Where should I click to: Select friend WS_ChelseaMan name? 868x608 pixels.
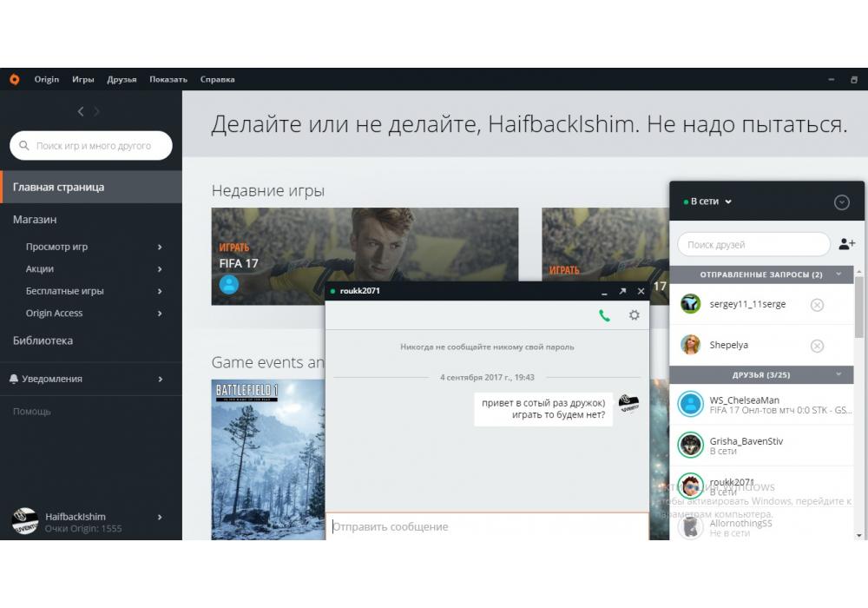744,400
